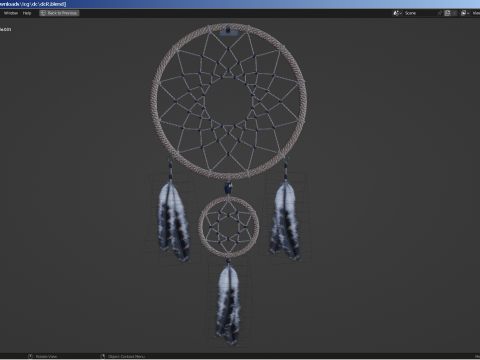Click the Object Context Menu hint
The height and width of the screenshot is (360, 480).
click(x=123, y=356)
